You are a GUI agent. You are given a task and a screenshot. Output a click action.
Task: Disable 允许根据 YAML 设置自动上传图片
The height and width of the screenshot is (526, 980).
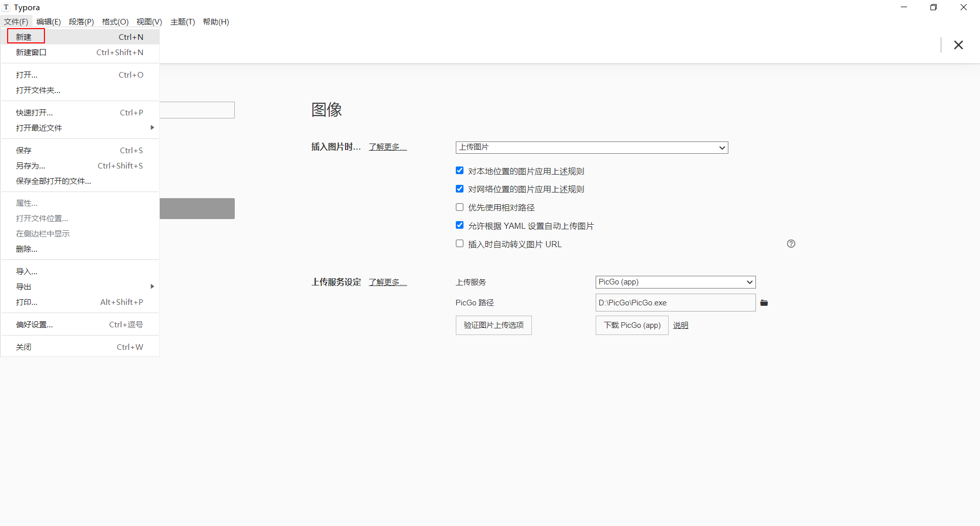tap(459, 225)
